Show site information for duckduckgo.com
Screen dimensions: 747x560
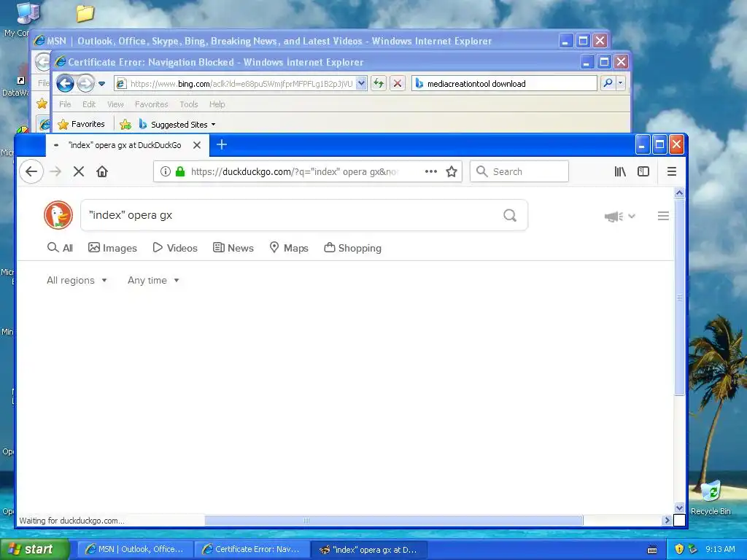[165, 171]
